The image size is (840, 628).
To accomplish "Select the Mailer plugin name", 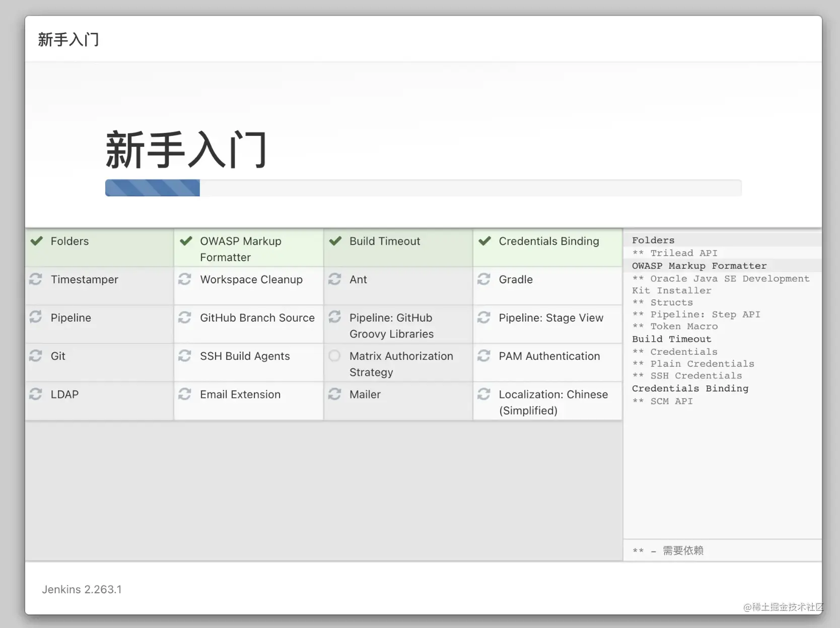I will click(x=365, y=394).
